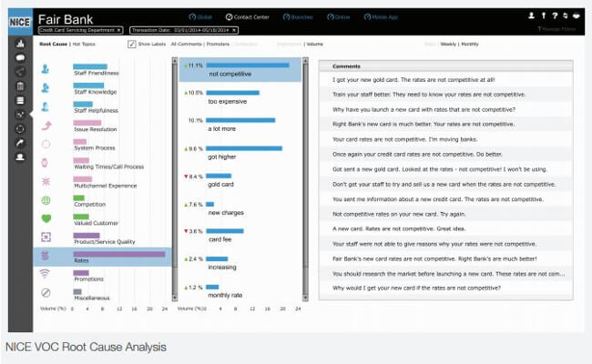The width and height of the screenshot is (592, 364).
Task: Open the bar chart icon in left sidebar
Action: [20, 44]
